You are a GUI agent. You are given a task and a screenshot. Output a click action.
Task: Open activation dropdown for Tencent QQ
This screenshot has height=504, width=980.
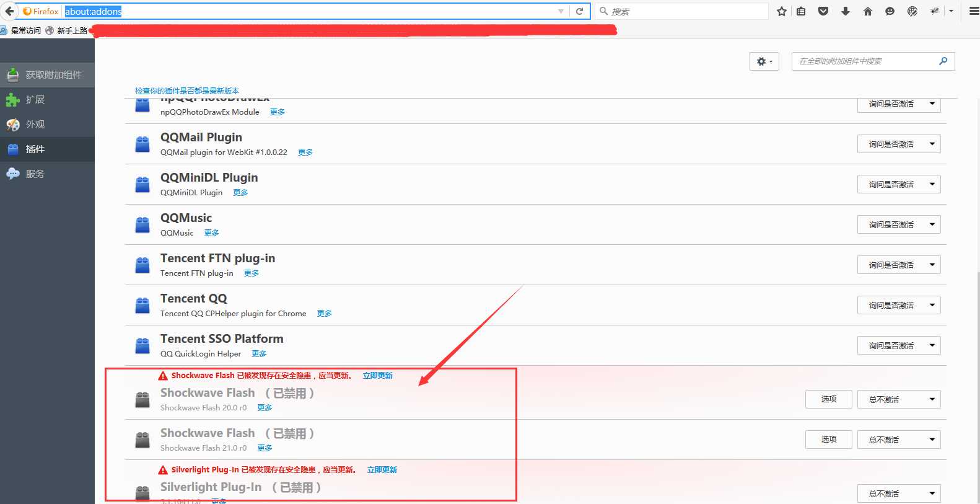(899, 305)
